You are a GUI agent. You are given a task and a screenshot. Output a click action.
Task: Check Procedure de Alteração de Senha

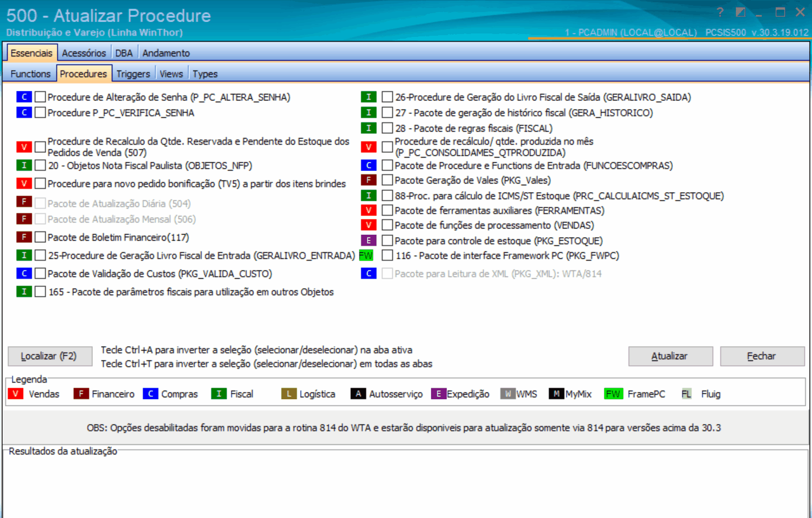(40, 97)
